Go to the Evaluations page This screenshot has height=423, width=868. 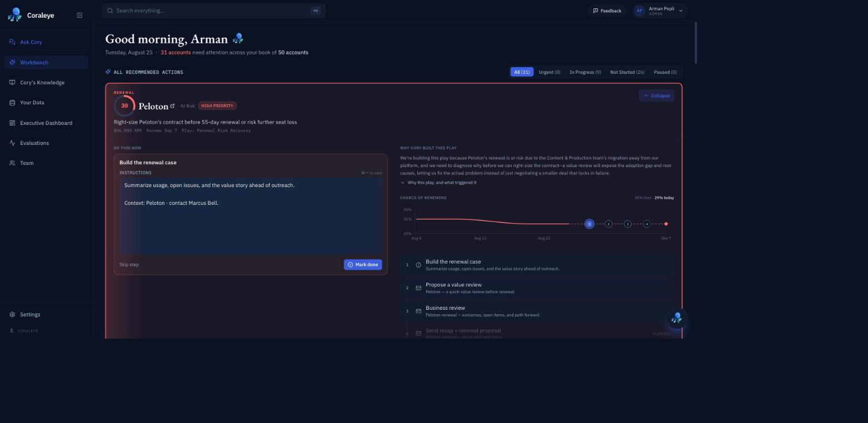pyautogui.click(x=46, y=143)
